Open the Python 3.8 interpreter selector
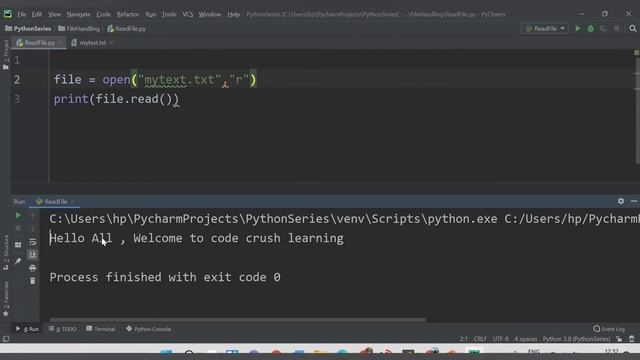Viewport: 640px width, 360px height. click(576, 339)
